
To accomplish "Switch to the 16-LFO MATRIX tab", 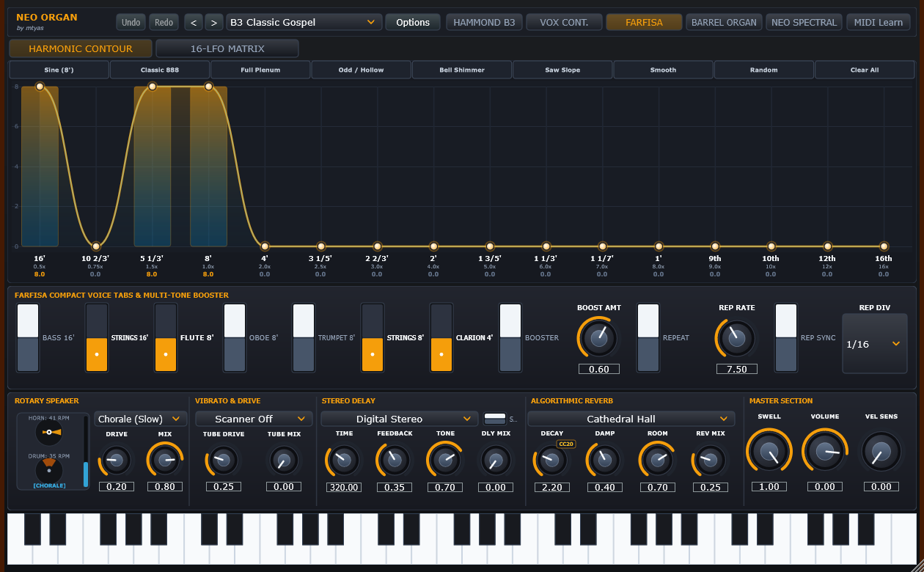I will 227,48.
